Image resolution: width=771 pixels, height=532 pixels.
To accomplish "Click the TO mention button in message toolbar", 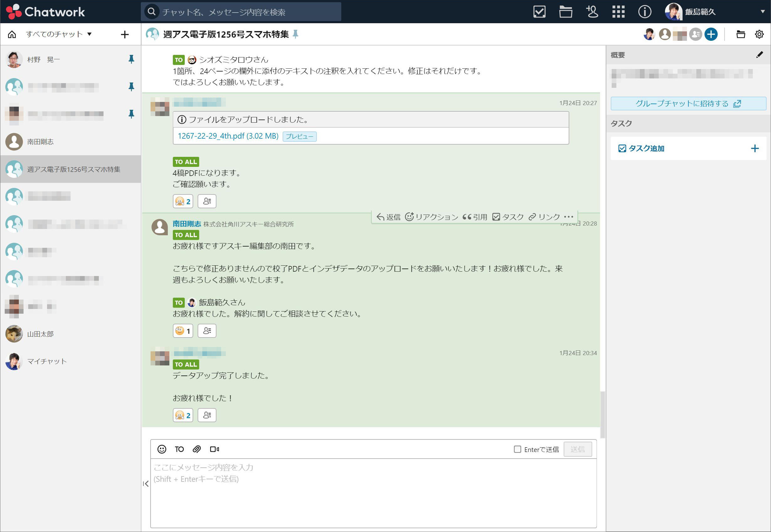I will 179,449.
